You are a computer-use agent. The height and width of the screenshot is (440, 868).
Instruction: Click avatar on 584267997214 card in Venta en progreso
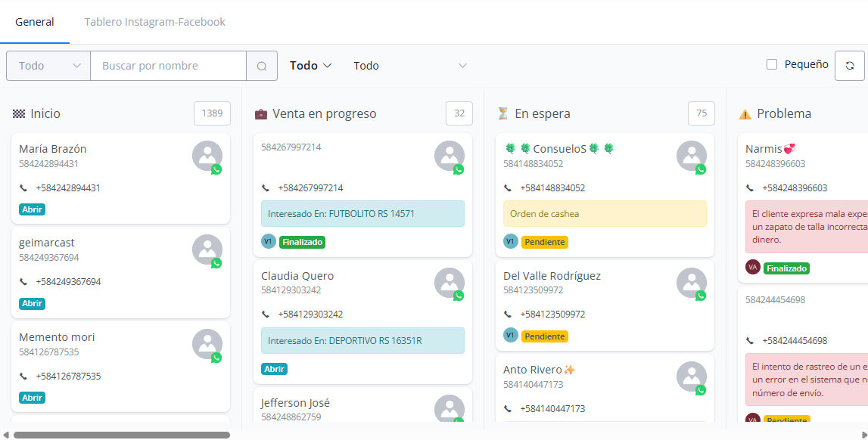pos(450,156)
